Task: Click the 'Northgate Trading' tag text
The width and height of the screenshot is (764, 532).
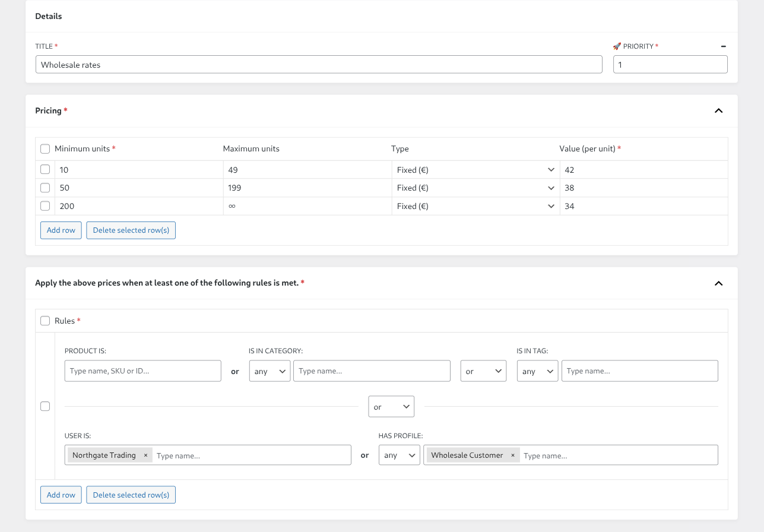Action: click(x=104, y=455)
